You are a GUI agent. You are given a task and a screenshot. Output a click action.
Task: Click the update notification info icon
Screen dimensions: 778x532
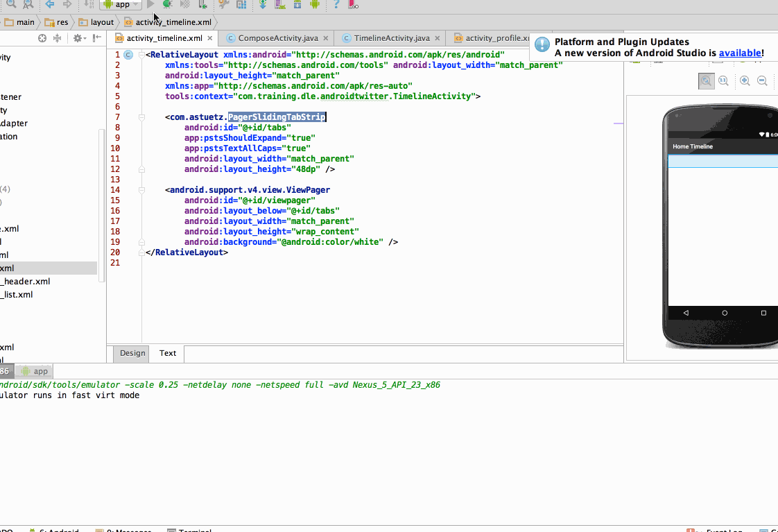(x=542, y=45)
